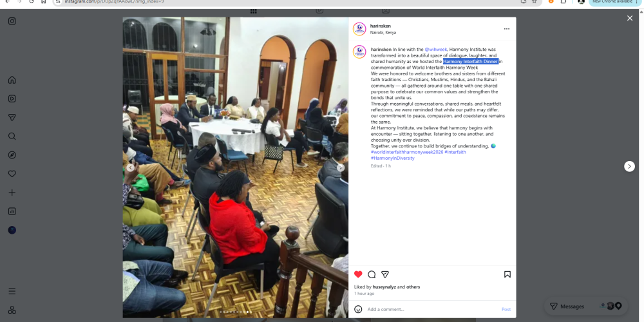
Task: Open the Explore compass icon
Action: (12, 155)
